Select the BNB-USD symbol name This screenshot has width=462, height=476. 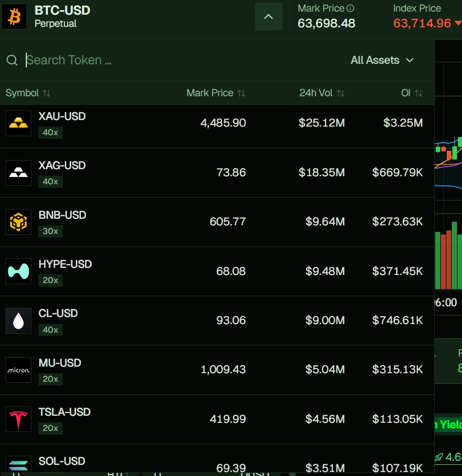(62, 215)
